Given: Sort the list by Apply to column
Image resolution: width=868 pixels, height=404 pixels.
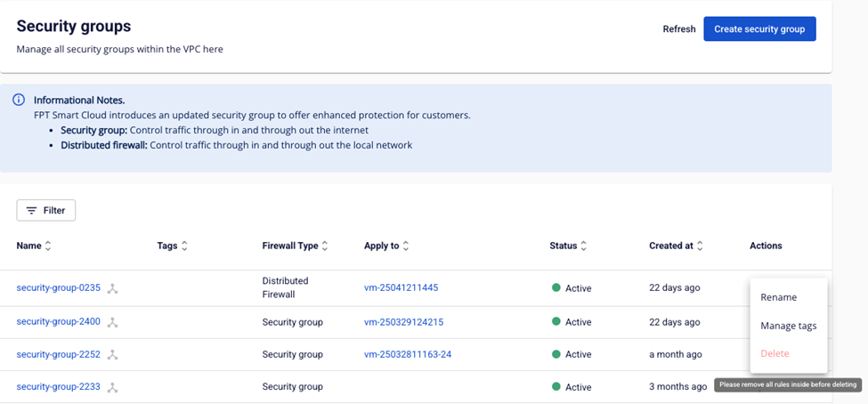Looking at the screenshot, I should (x=406, y=246).
